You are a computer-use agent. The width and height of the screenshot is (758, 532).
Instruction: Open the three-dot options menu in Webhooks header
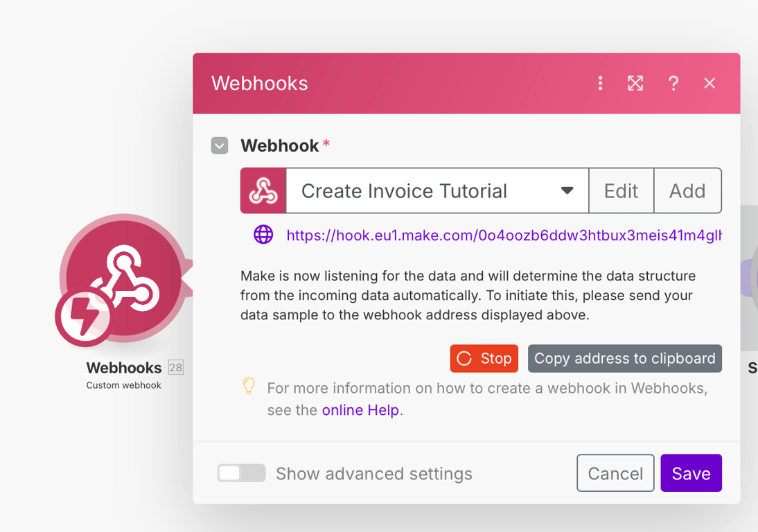tap(600, 83)
